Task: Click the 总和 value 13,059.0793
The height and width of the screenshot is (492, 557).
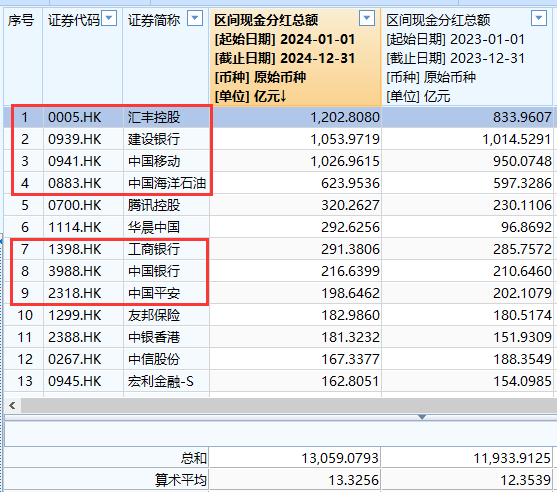Action: coord(340,458)
